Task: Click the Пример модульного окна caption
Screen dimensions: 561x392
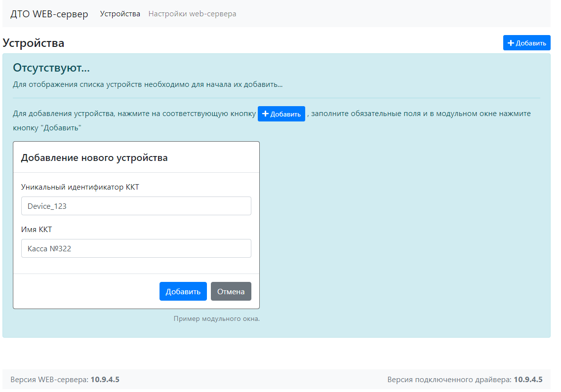Action: tap(216, 318)
